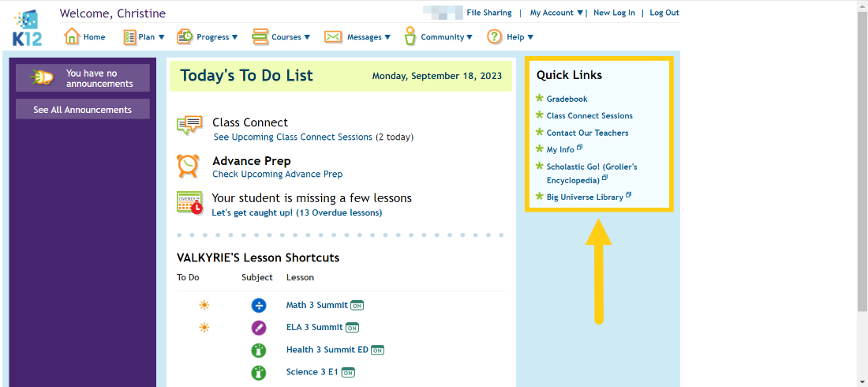Click See All Announcements button
The width and height of the screenshot is (868, 387).
point(83,109)
